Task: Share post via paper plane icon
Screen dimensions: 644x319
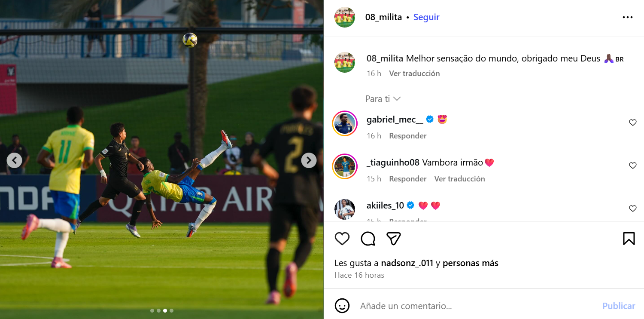Action: [x=394, y=239]
